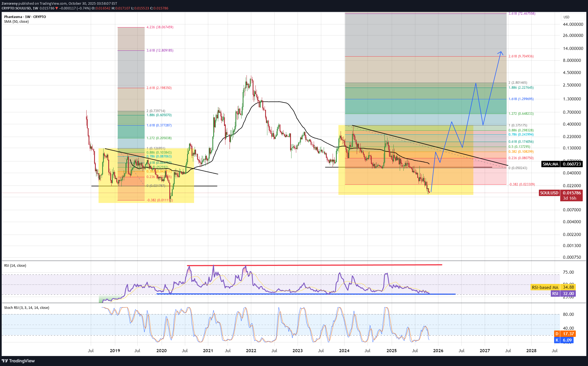The width and height of the screenshot is (588, 366).
Task: Click the 4.236 (38.067459) Fibonacci label
Action: pos(160,27)
